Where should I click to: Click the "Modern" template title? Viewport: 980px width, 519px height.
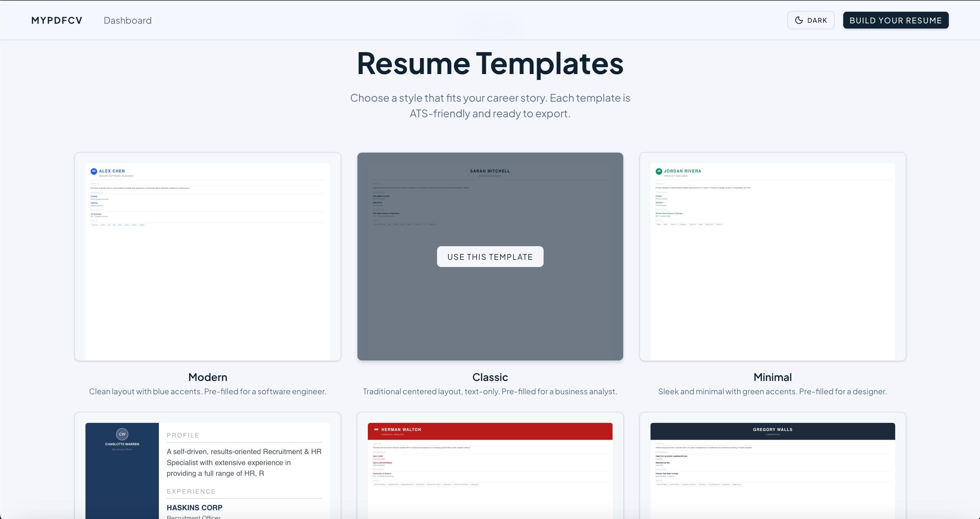(208, 377)
